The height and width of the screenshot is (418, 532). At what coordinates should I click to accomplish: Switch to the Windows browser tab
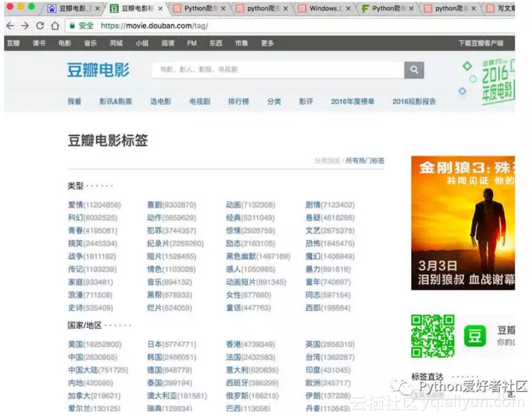[322, 8]
